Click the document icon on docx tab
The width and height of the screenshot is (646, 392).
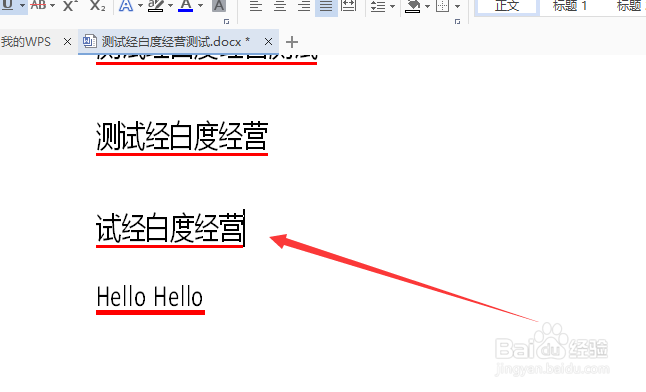[89, 41]
